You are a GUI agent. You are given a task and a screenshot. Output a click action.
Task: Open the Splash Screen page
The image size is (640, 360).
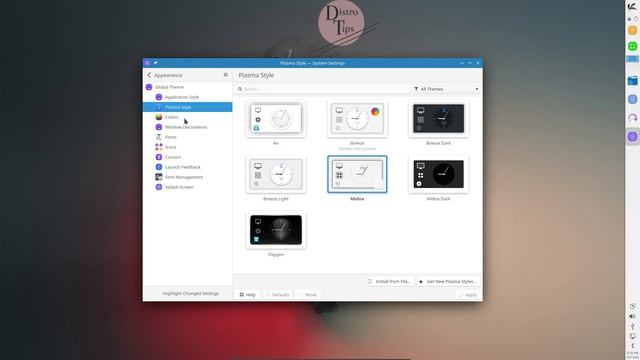click(187, 187)
